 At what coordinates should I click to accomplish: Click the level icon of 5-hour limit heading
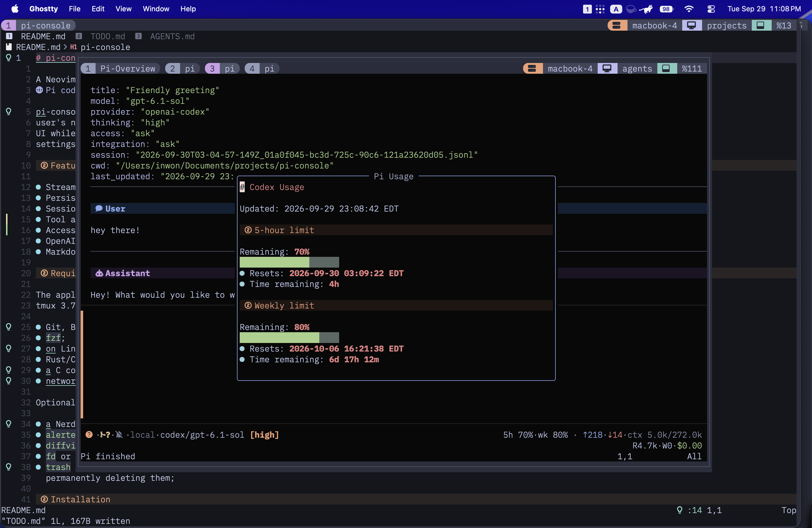pos(248,230)
